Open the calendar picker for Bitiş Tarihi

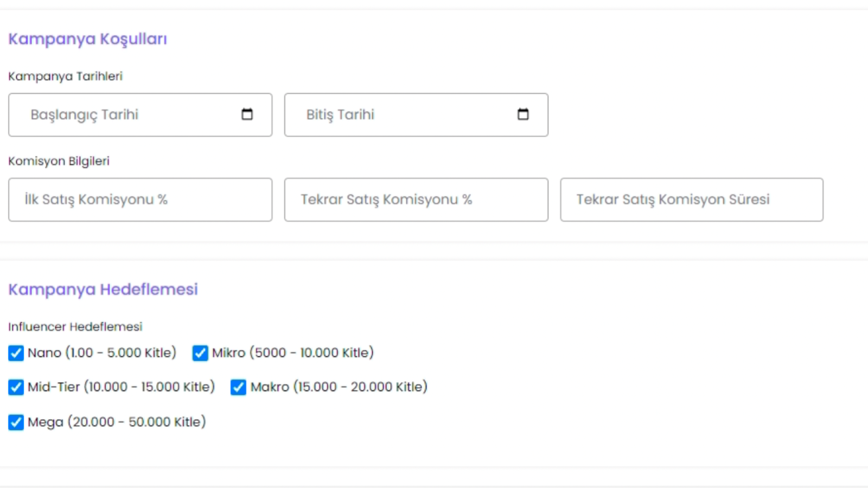(523, 114)
